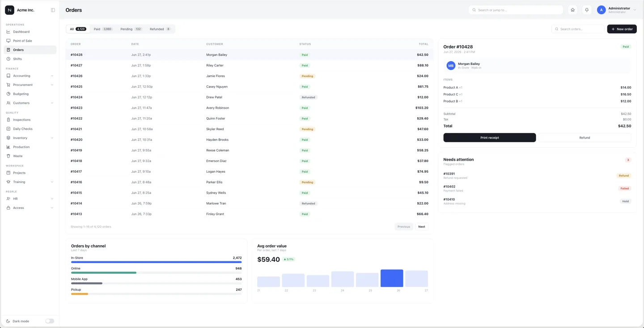This screenshot has width=644, height=328.
Task: Open the Production bar chart icon
Action: tap(8, 147)
